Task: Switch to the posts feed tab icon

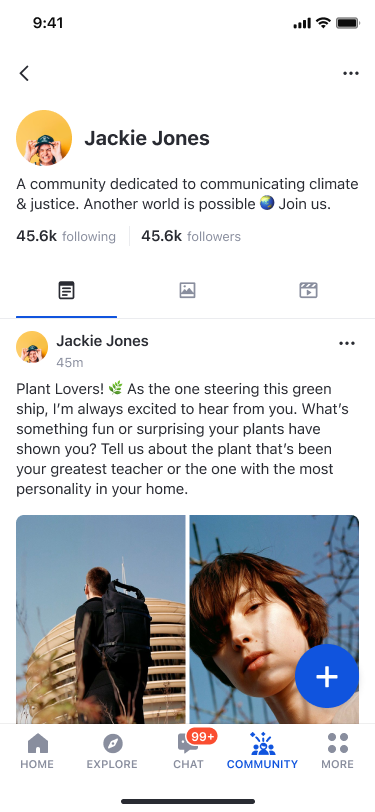Action: 66,290
